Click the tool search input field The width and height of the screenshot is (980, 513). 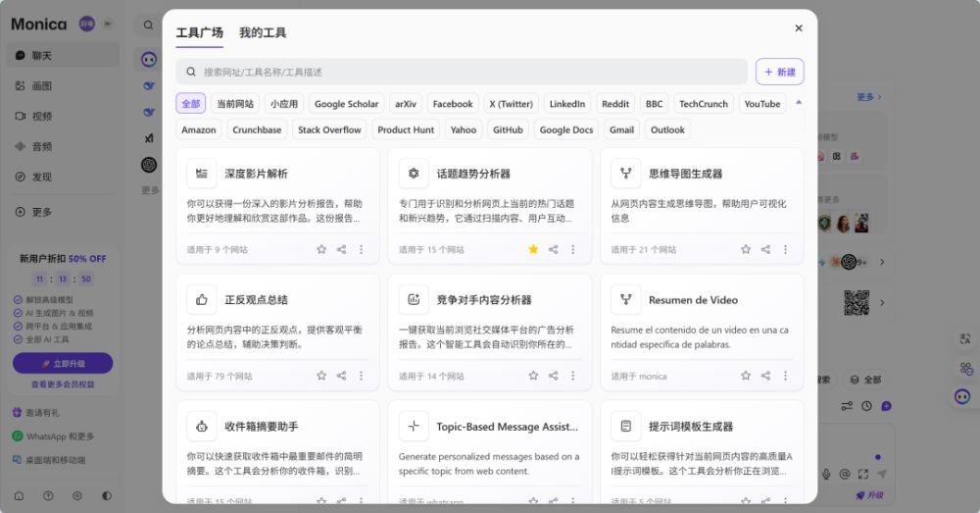point(462,72)
